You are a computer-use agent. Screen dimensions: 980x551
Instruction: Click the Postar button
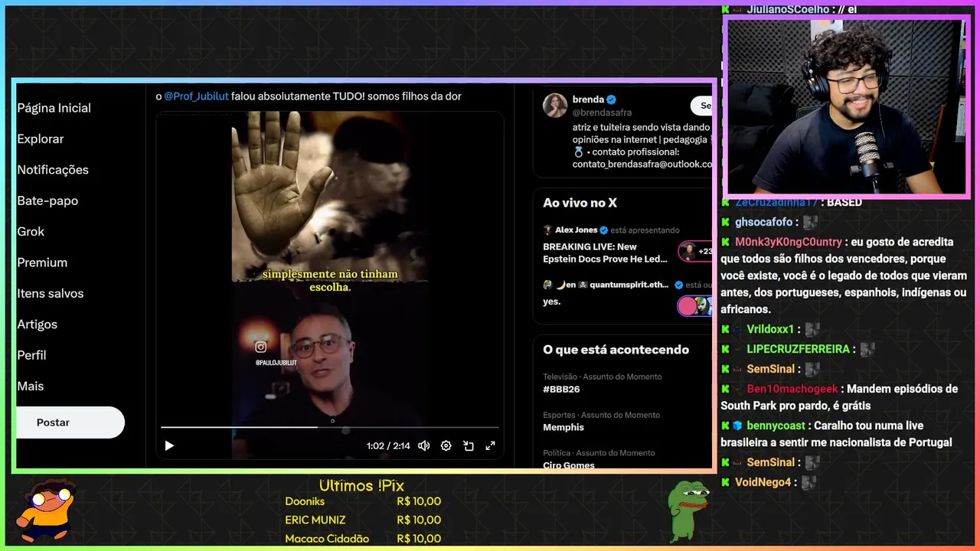70,422
